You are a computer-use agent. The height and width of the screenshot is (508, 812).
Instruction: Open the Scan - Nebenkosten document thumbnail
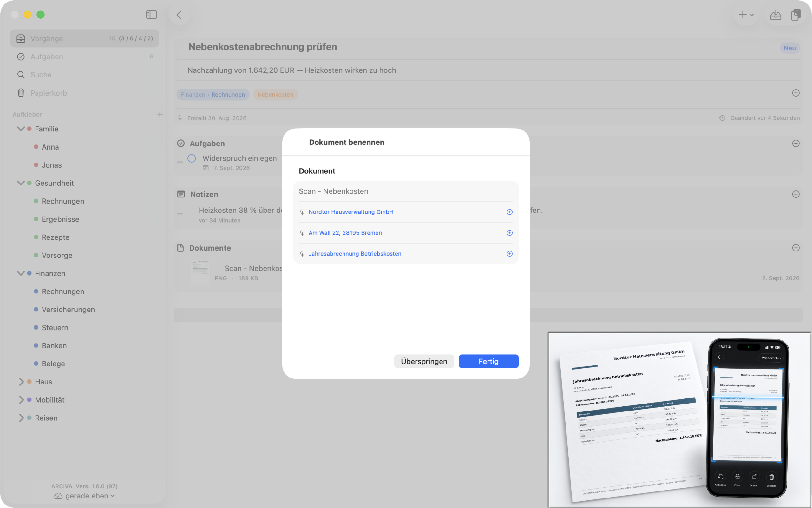click(x=200, y=273)
